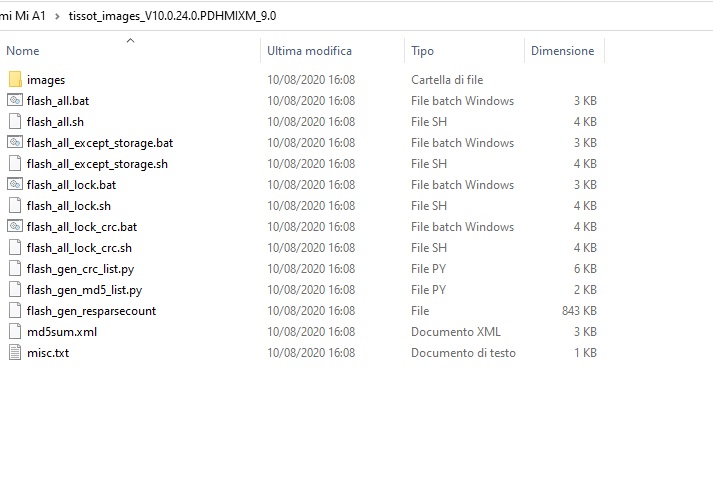Select file name flash_all_lock_crc.bat
713x483 pixels.
82,226
